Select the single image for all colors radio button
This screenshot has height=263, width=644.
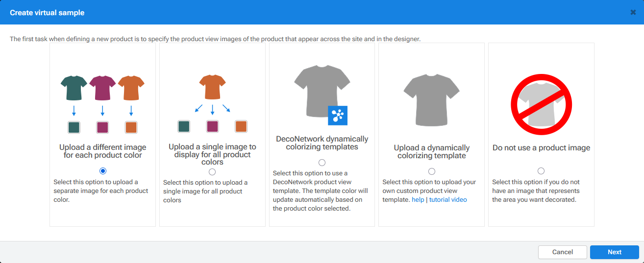(212, 172)
